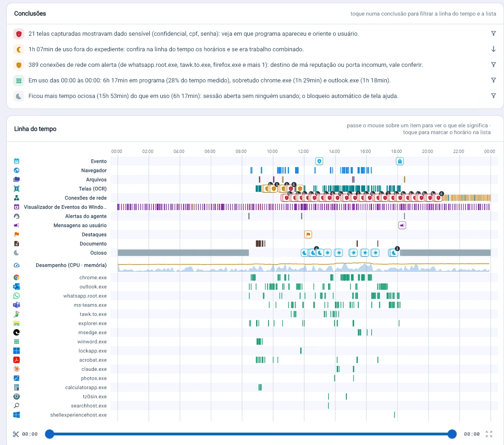This screenshot has width=504, height=445.
Task: Click the acrobat.exe icon
Action: point(16,360)
